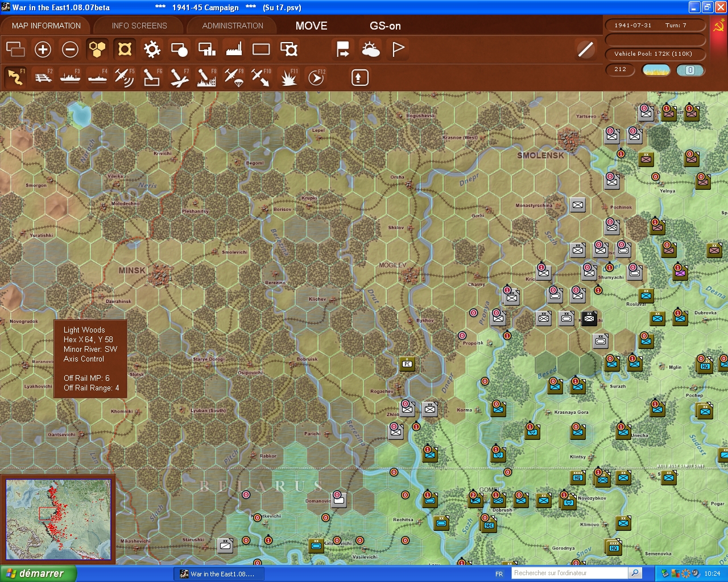Click the overlapping windows icon in toolbar

pyautogui.click(x=15, y=49)
